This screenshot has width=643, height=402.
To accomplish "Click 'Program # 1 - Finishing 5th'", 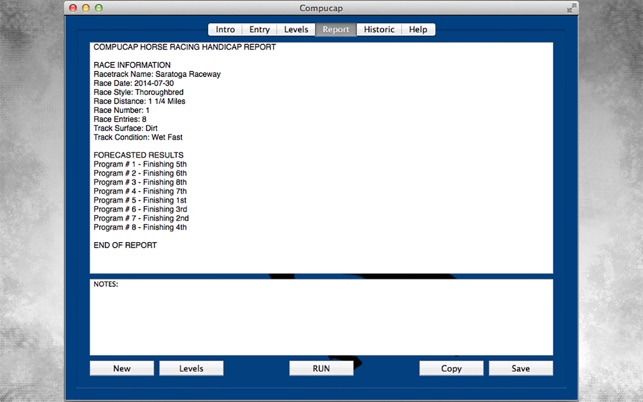I will pyautogui.click(x=140, y=164).
